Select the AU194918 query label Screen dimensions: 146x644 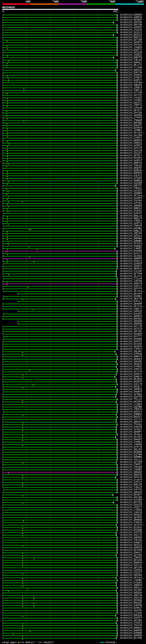8,8
